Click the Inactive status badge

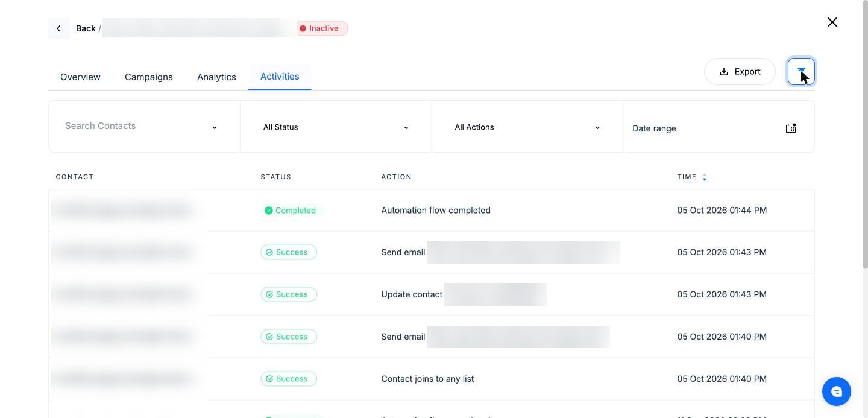click(321, 28)
